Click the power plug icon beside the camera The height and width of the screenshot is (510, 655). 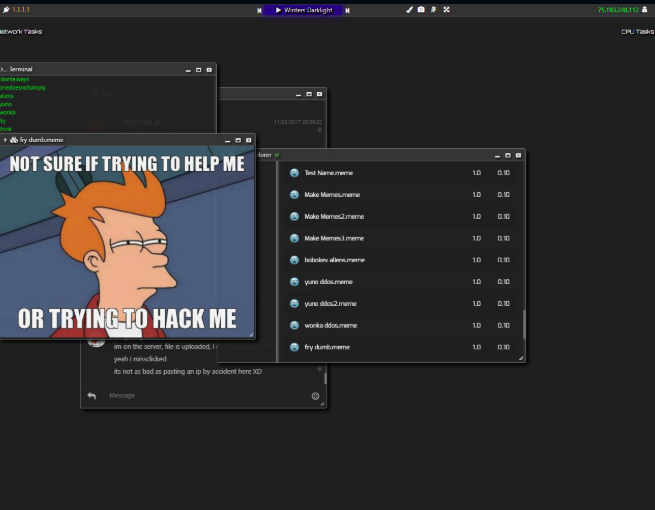coord(434,10)
